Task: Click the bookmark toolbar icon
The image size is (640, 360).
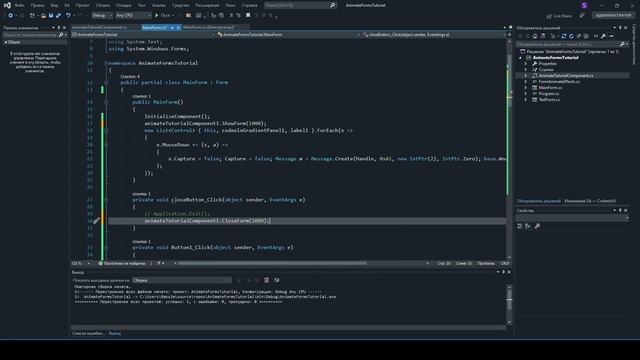Action: [248, 16]
